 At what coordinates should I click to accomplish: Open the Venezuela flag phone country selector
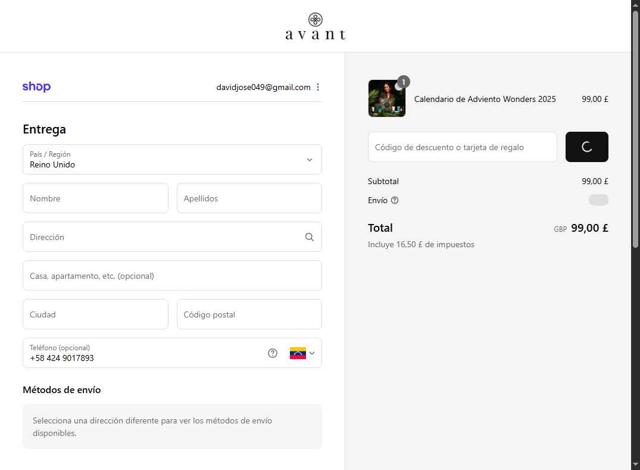(302, 353)
